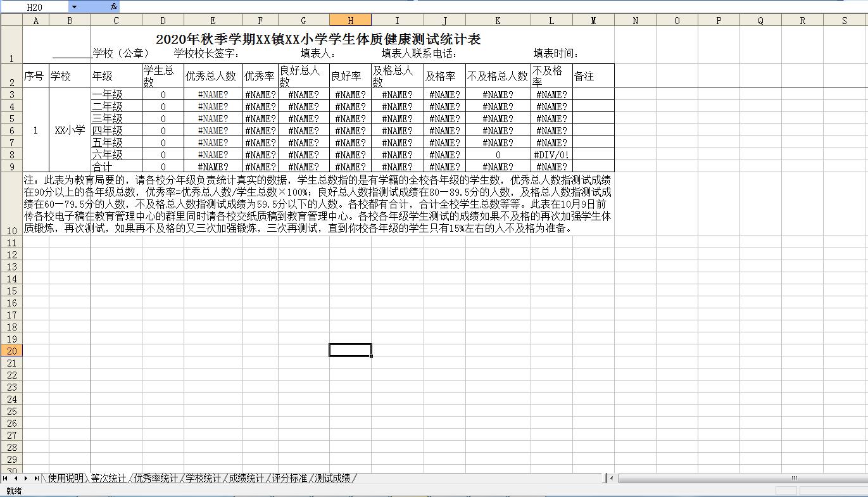Switch to the 使用说明 sheet tab
The image size is (868, 497).
pyautogui.click(x=65, y=478)
